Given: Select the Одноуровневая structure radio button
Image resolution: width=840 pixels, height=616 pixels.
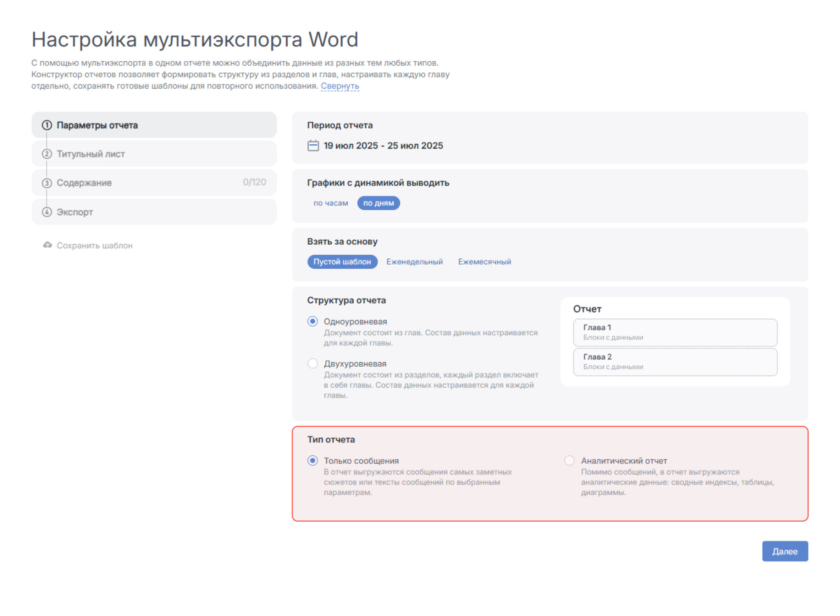Looking at the screenshot, I should pos(313,321).
